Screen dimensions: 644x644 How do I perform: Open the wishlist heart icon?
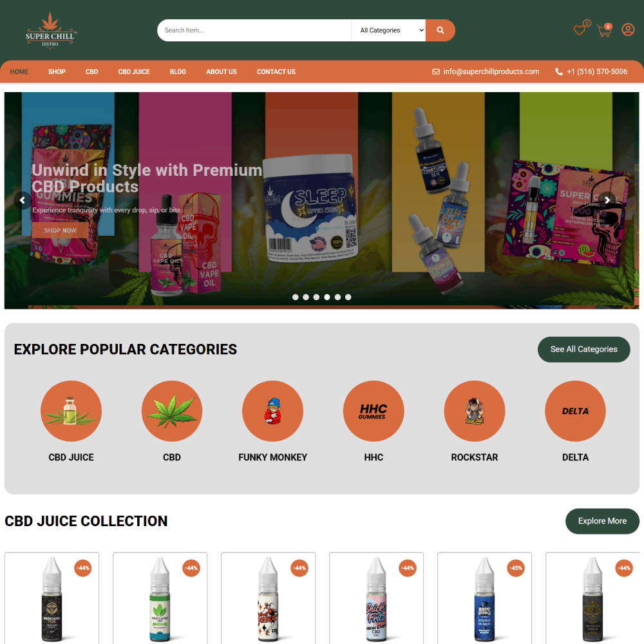pos(580,30)
